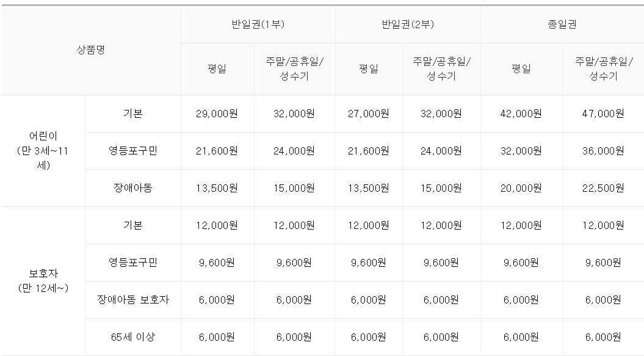Screen dimensions: 644x356
Task: Click the 상품명 header cell
Action: [x=91, y=50]
